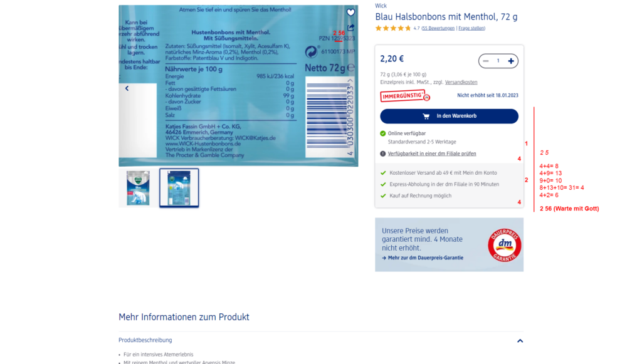The image size is (642, 364).
Task: Open the 55 Bewertungen reviews link
Action: pos(438,28)
